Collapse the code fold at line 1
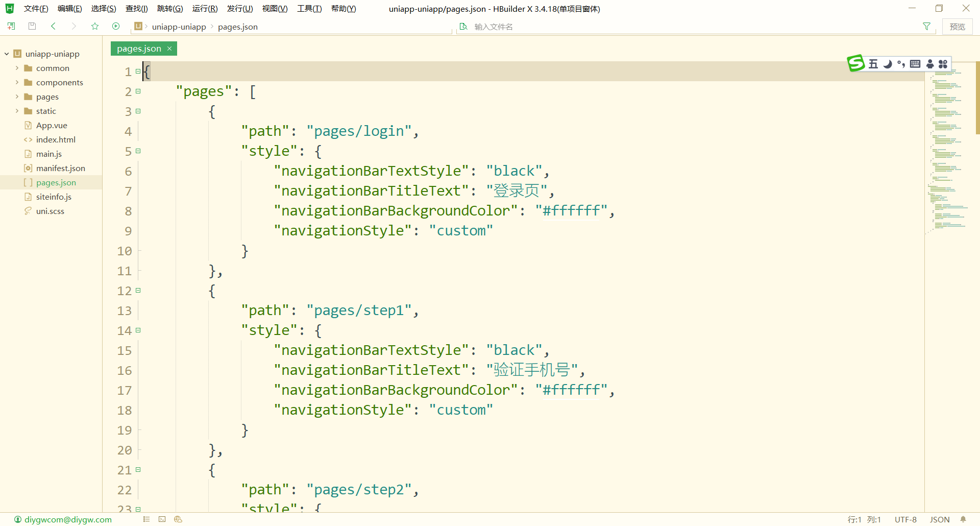980x526 pixels. coord(138,71)
